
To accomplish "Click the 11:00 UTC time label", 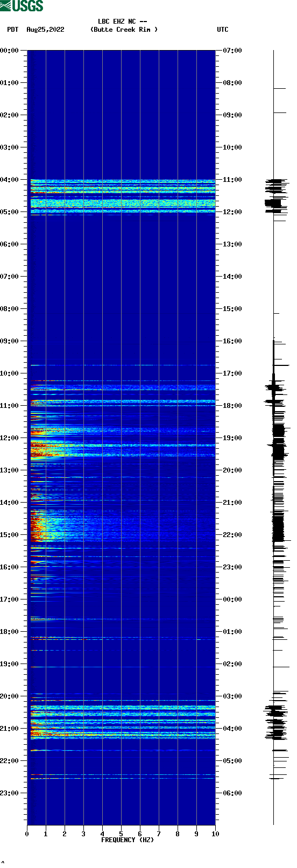I will 232,180.
